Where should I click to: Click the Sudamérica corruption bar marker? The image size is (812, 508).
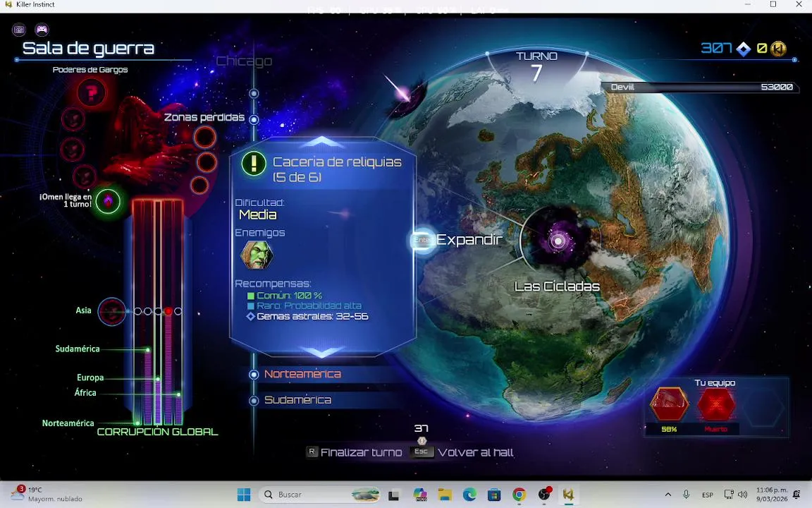pos(148,350)
